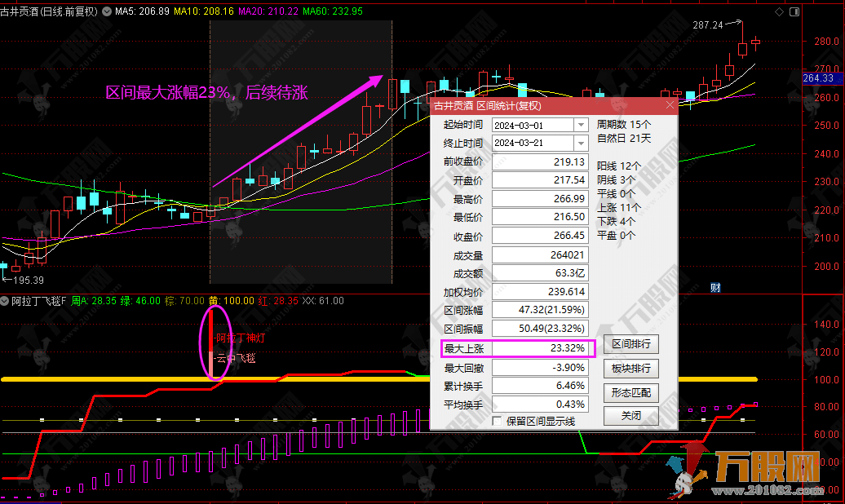Viewport: 845px width, 504px height.
Task: Select the 开盘价 value 217.54
Action: tap(540, 180)
